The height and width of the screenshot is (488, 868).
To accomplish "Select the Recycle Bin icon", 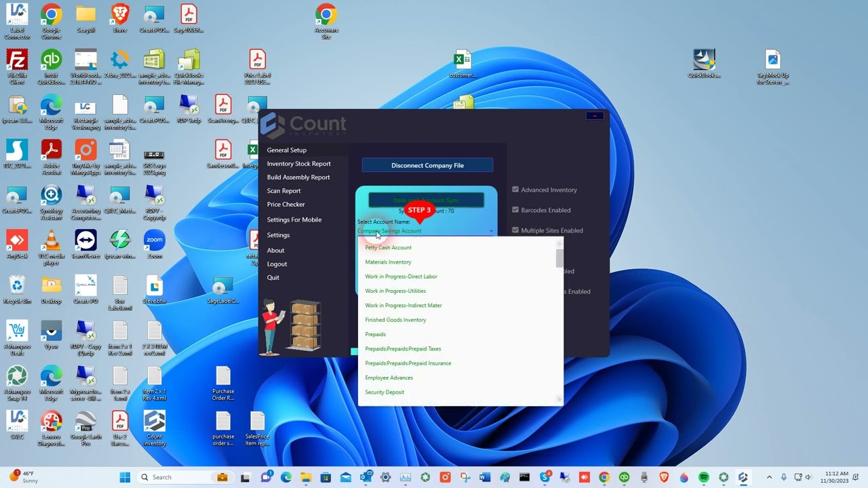I will click(17, 289).
